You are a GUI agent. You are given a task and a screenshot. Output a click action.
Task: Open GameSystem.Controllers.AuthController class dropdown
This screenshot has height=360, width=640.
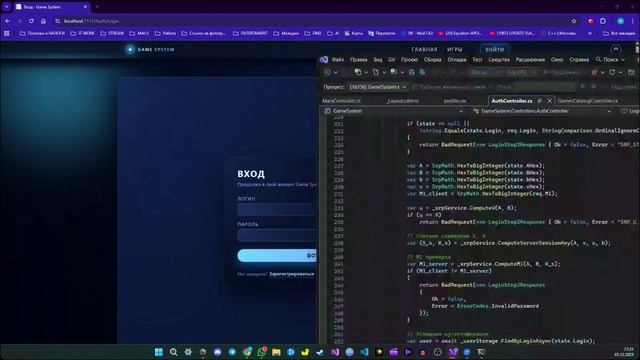(x=542, y=111)
